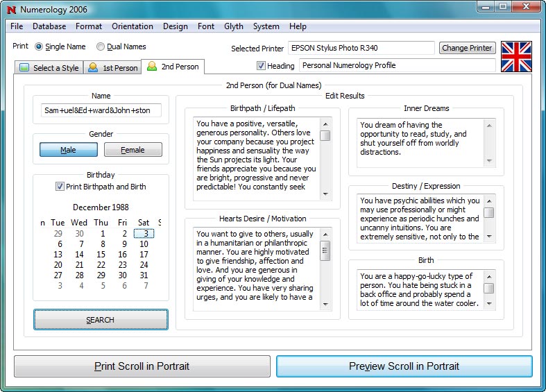Click the UK flag language icon
Image resolution: width=546 pixels, height=392 pixels.
point(516,57)
